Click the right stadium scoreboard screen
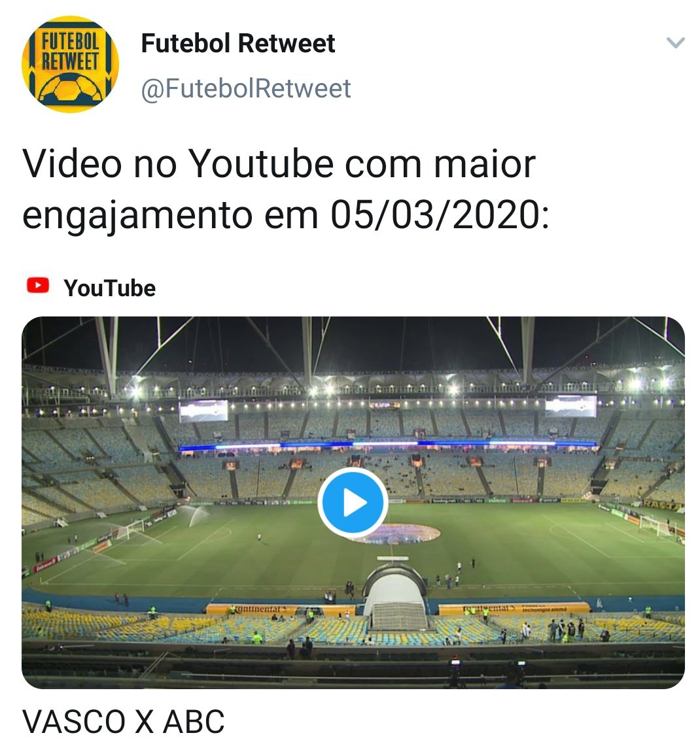 tap(570, 406)
